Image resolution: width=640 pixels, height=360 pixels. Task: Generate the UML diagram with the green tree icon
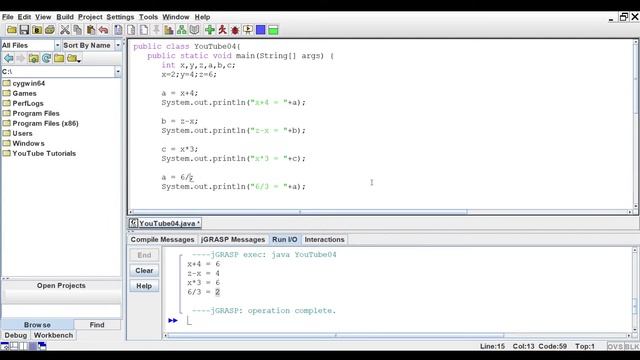(x=182, y=30)
